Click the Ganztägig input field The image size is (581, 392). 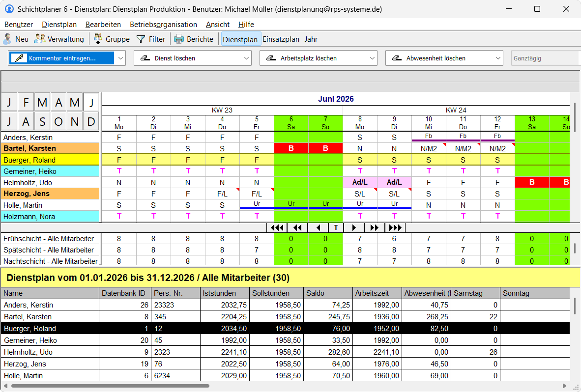pos(545,58)
